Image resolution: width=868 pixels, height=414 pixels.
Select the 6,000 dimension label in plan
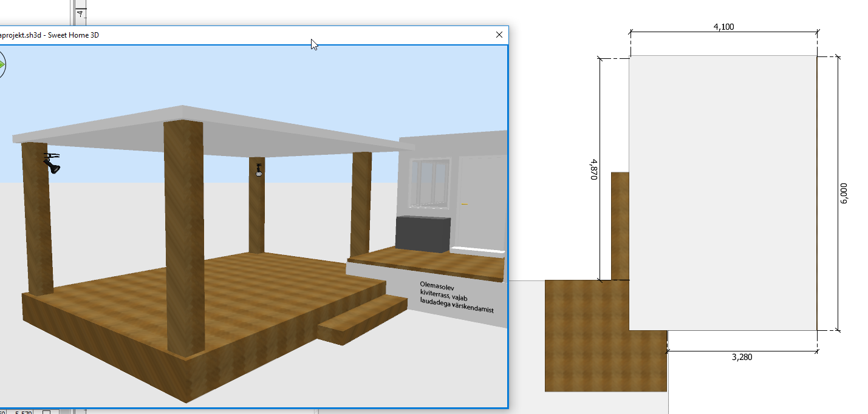pos(844,193)
